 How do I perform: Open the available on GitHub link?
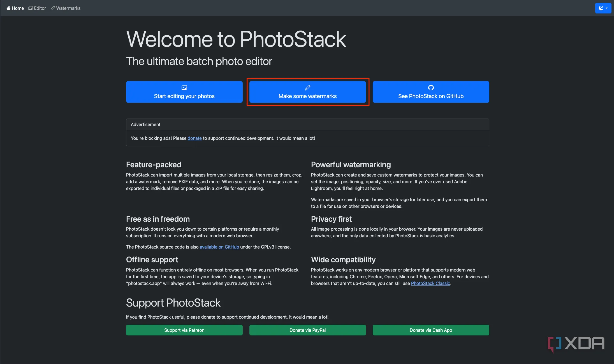point(219,247)
